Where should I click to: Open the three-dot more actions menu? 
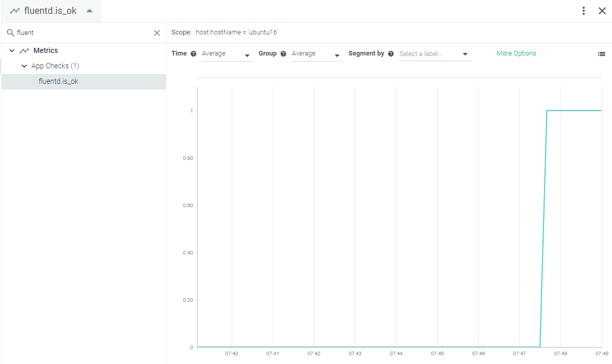(584, 11)
